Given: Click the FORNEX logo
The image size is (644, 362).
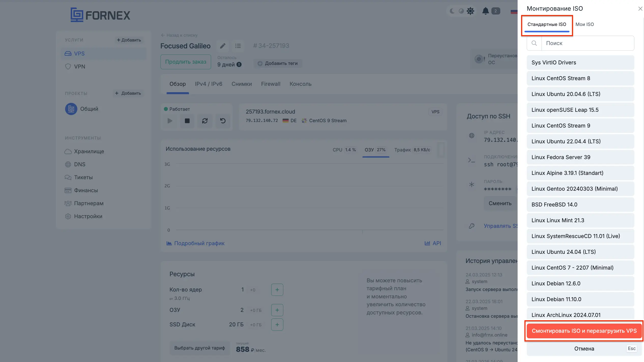Looking at the screenshot, I should 100,15.
